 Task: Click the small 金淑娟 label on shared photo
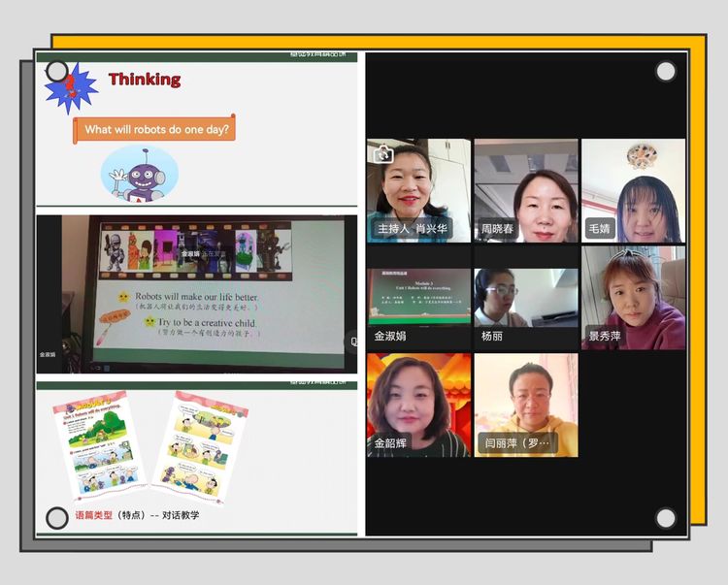coord(48,354)
